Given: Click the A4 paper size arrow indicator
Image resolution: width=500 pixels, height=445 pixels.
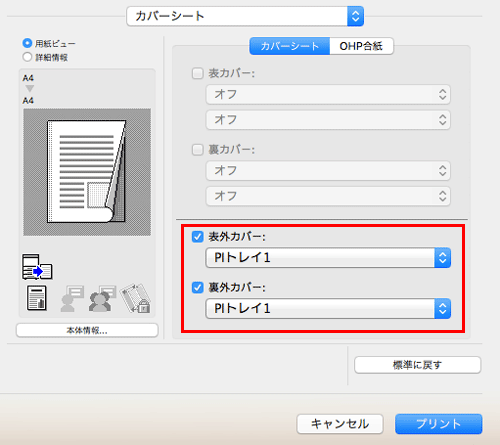Looking at the screenshot, I should (30, 89).
